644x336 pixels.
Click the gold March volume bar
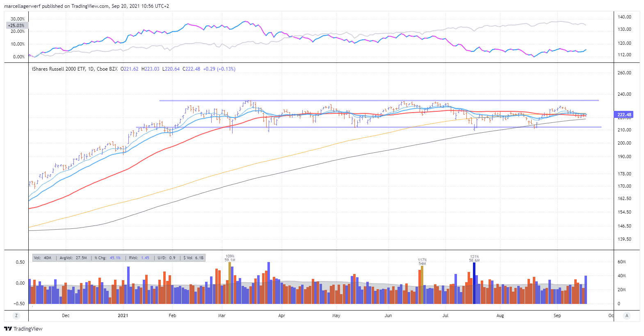point(229,283)
